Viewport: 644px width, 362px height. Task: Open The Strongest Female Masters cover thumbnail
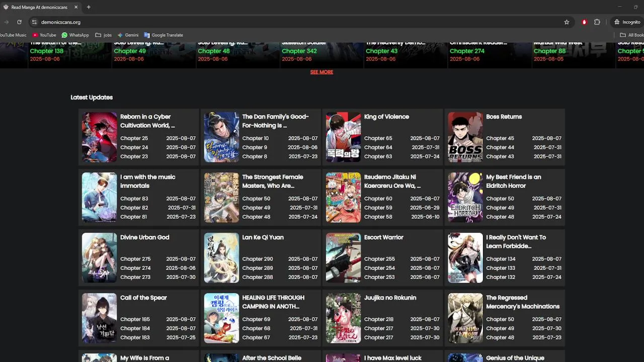click(x=221, y=198)
